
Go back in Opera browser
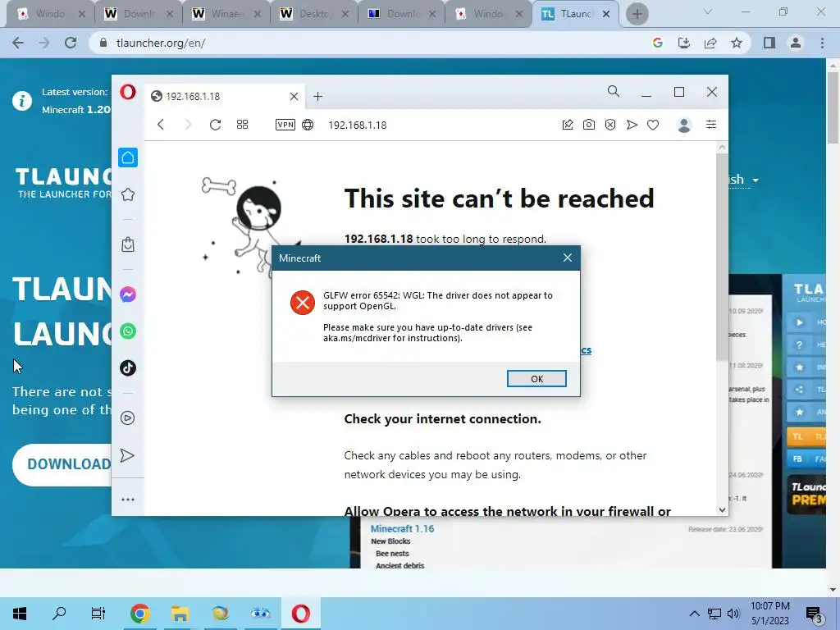coord(161,125)
